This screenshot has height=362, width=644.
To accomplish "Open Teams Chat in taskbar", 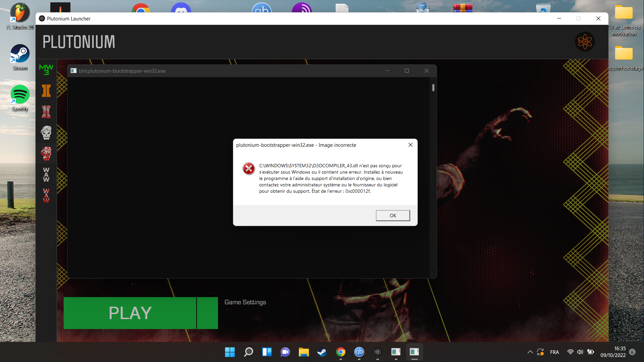I will (285, 352).
